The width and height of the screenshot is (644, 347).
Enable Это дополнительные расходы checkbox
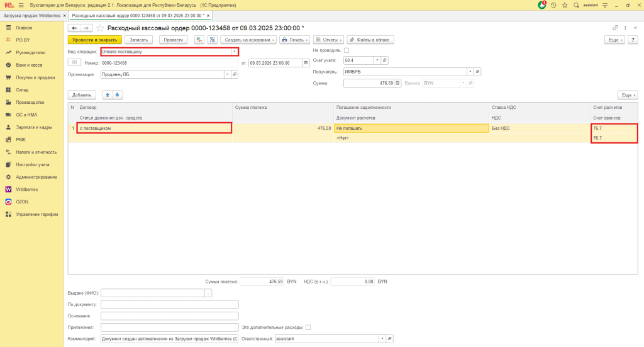pyautogui.click(x=308, y=327)
